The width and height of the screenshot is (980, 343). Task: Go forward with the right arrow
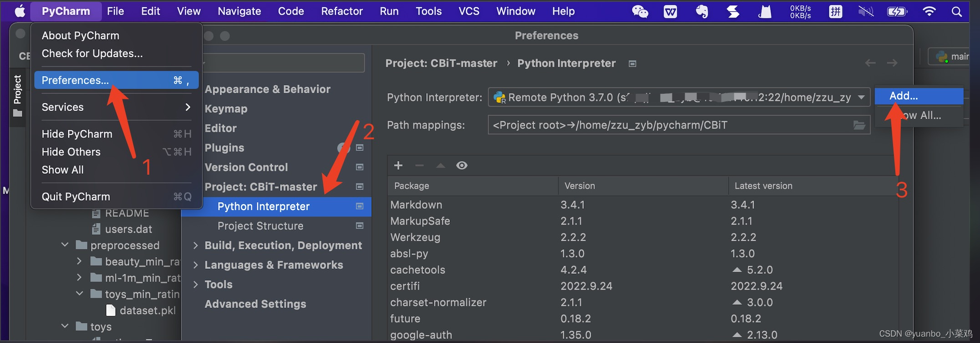tap(892, 63)
